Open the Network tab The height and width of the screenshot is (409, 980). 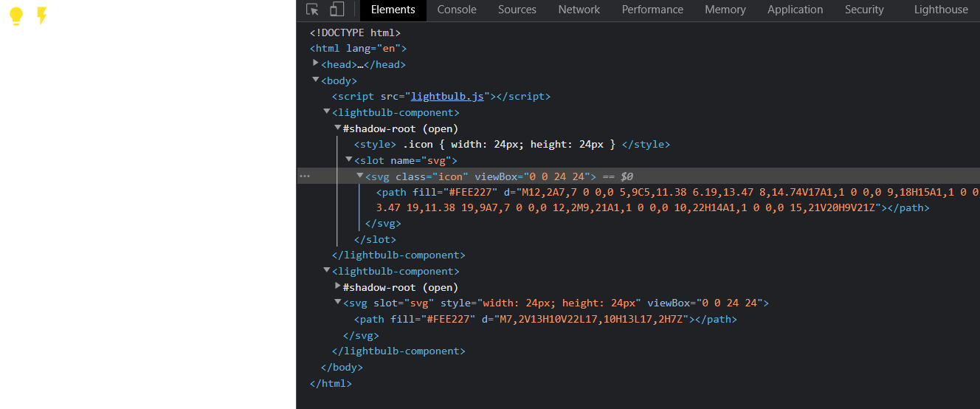[x=579, y=10]
